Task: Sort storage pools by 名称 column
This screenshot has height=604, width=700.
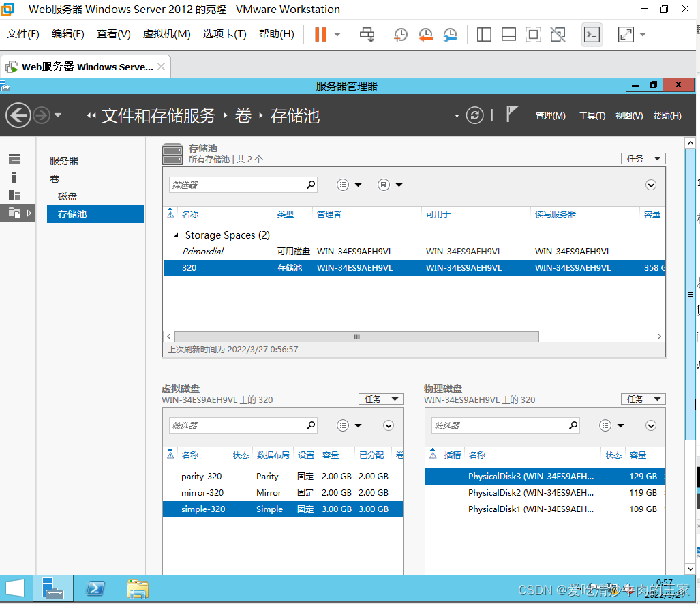Action: click(190, 214)
